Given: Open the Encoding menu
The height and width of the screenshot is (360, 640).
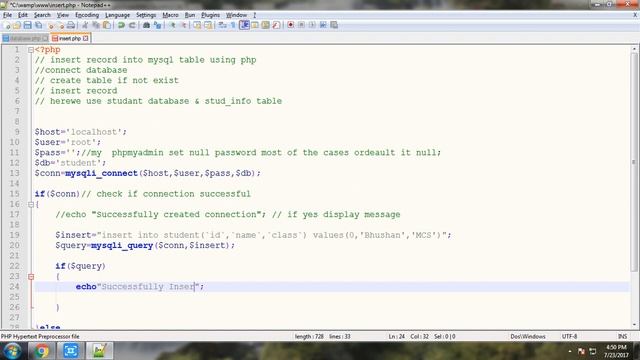Looking at the screenshot, I should pos(87,15).
